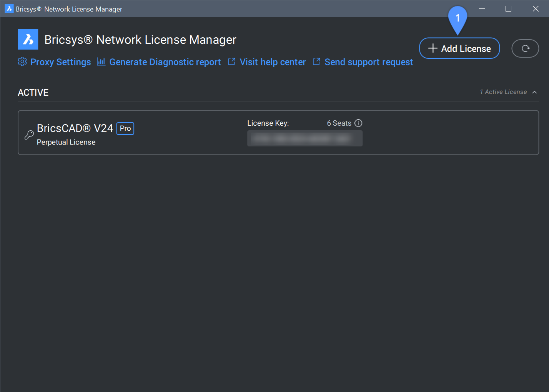Click external-link icon beside Visit help center
The width and height of the screenshot is (549, 392).
[231, 62]
